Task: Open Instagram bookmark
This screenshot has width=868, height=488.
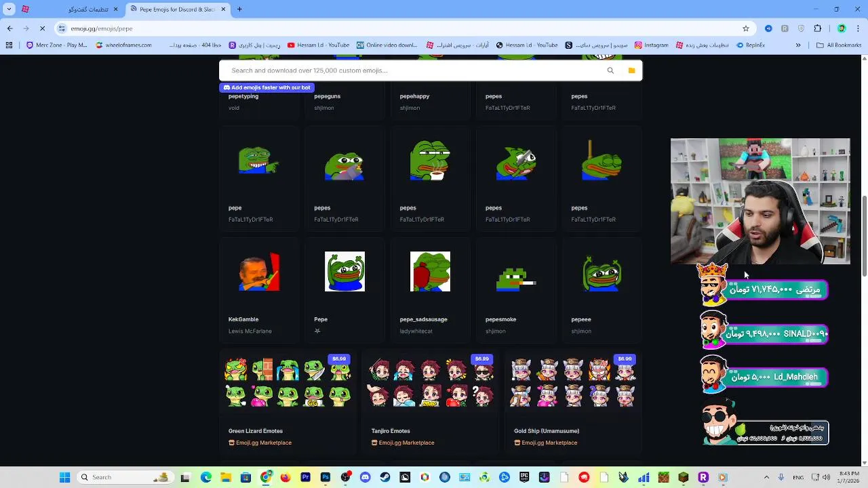Action: 652,45
